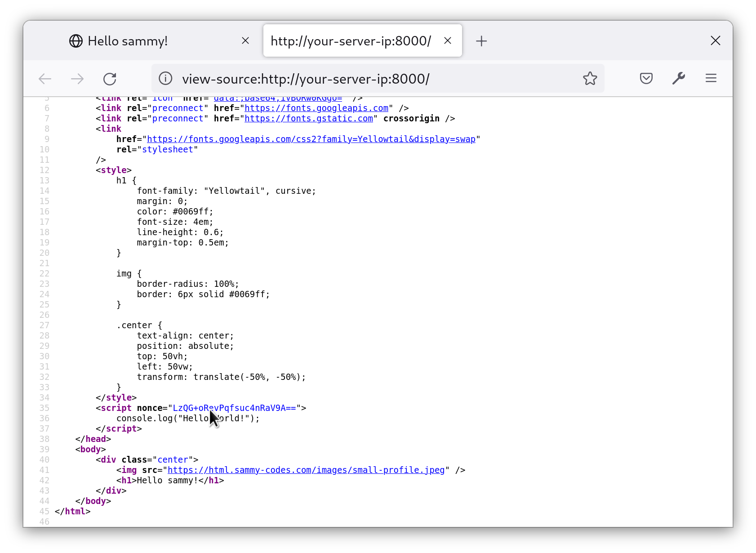Open the fonts.gstatic.com link
This screenshot has height=553, width=756.
tap(309, 118)
